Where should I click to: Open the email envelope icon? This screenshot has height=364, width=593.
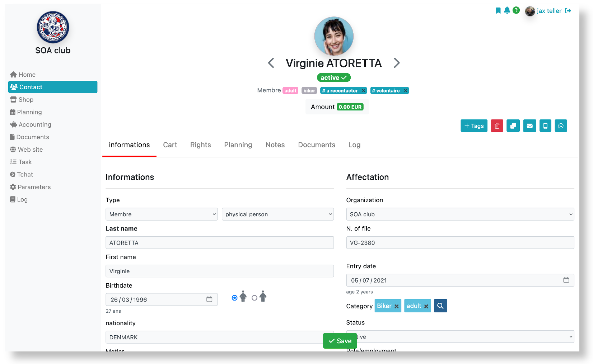(x=529, y=126)
